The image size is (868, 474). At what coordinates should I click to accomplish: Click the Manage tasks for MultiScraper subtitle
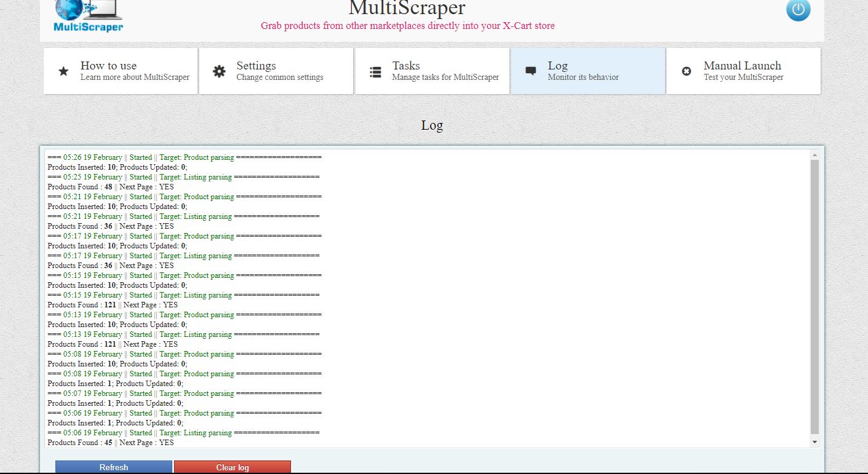[445, 77]
